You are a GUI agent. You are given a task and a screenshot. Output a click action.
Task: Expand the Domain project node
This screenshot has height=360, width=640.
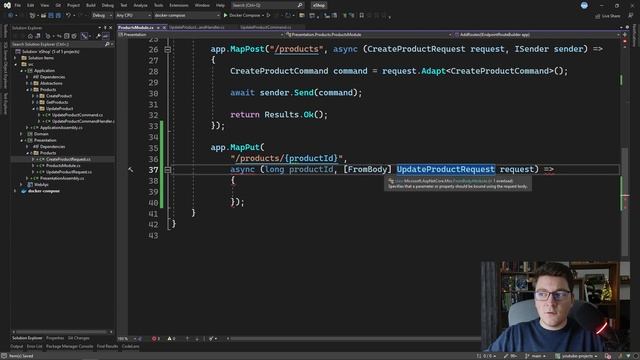tap(21, 134)
